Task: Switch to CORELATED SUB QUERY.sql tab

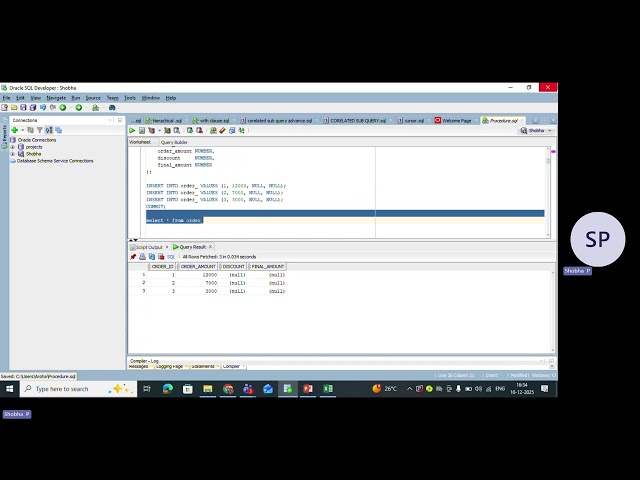Action: (357, 121)
